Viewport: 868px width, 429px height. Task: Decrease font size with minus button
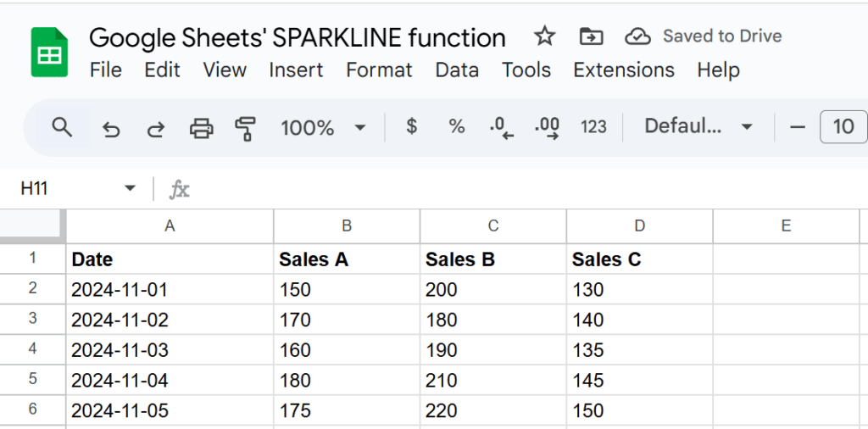797,127
